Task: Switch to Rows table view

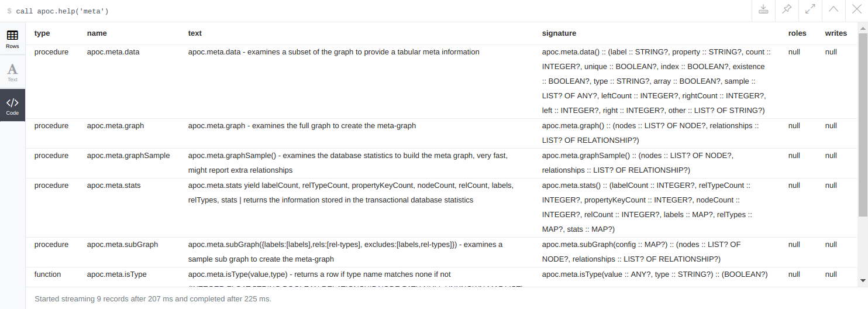Action: point(12,39)
